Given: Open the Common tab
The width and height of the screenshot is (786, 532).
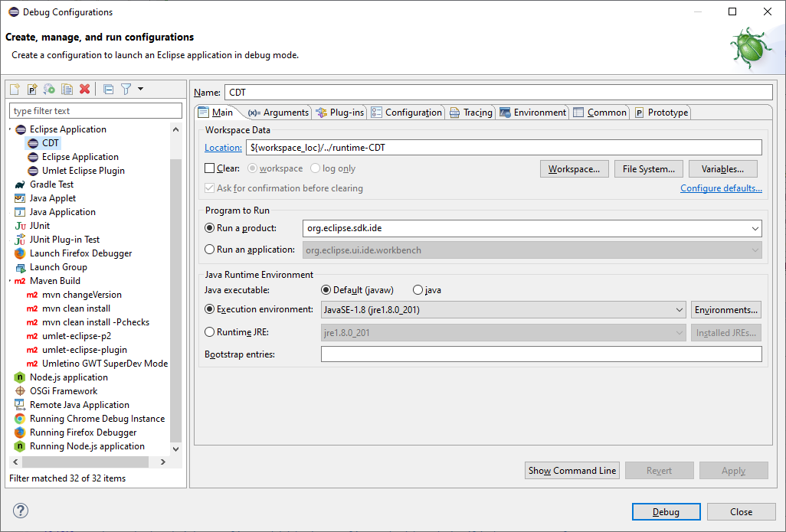Looking at the screenshot, I should point(600,113).
